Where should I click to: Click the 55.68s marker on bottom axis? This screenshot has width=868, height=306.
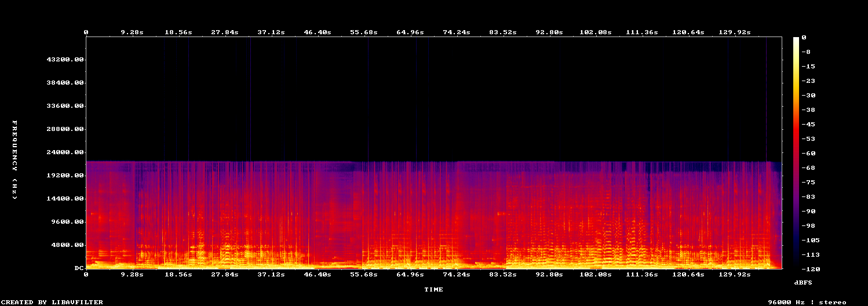(x=364, y=274)
